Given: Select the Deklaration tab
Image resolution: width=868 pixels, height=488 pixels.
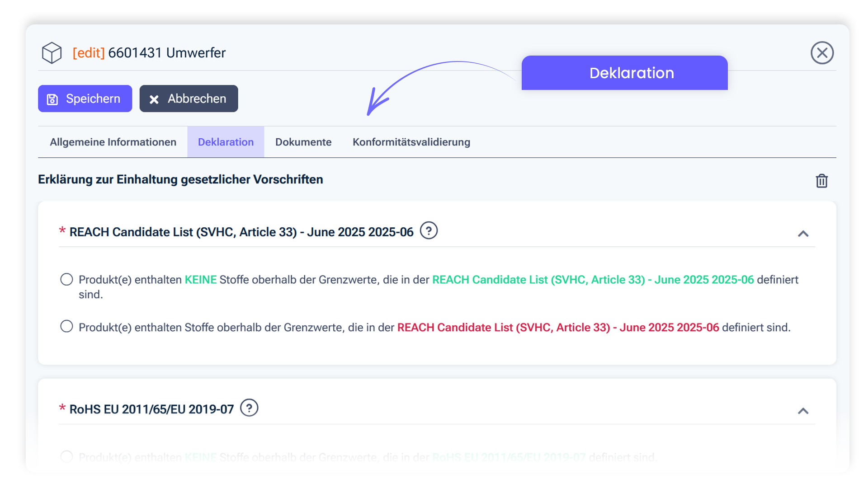Looking at the screenshot, I should [226, 142].
